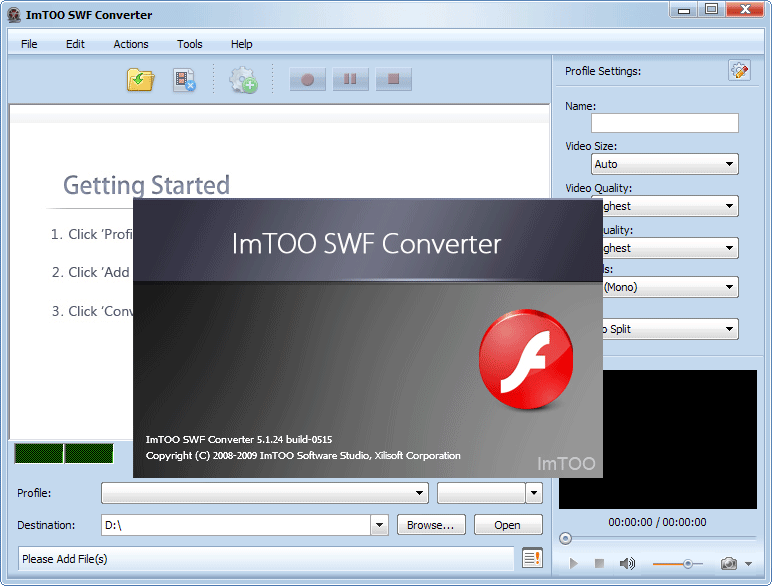Maximize the ImTOO SWF Converter window
The width and height of the screenshot is (772, 586).
[x=711, y=10]
